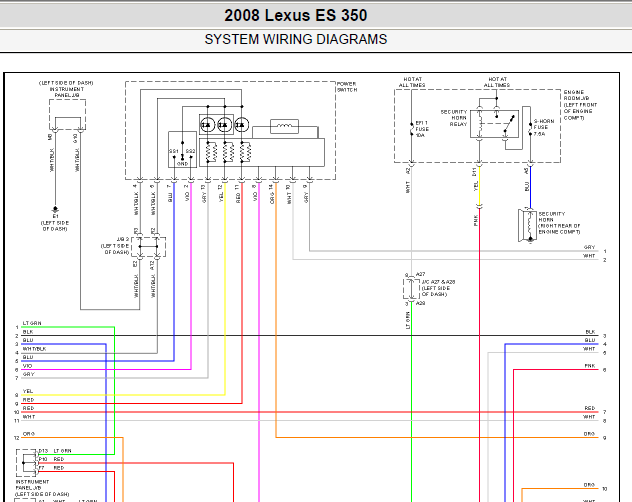632x502 pixels.
Task: Click the 'BLK' label at right terminal 3
Action: click(x=590, y=332)
